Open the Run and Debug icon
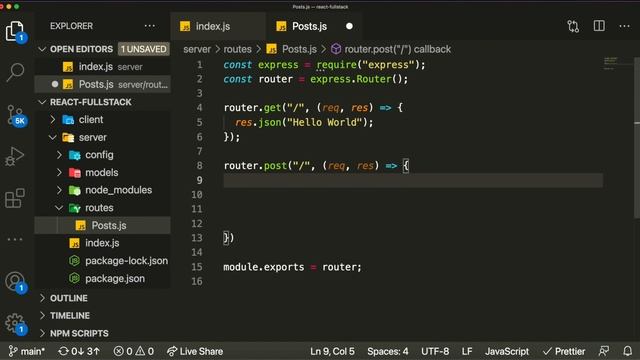Image resolution: width=640 pixels, height=360 pixels. click(x=15, y=156)
